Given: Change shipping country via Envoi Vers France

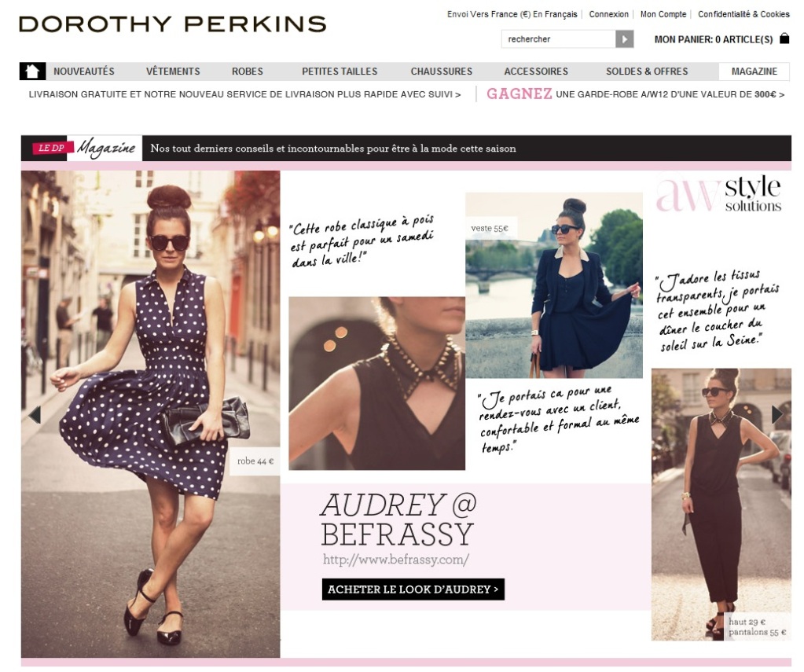Looking at the screenshot, I should (512, 14).
